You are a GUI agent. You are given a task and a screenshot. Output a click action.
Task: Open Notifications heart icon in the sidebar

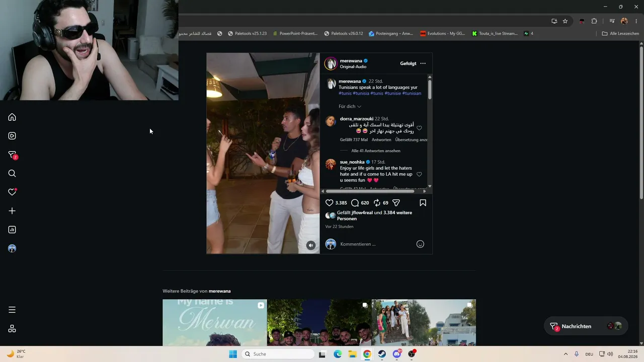coord(12,192)
